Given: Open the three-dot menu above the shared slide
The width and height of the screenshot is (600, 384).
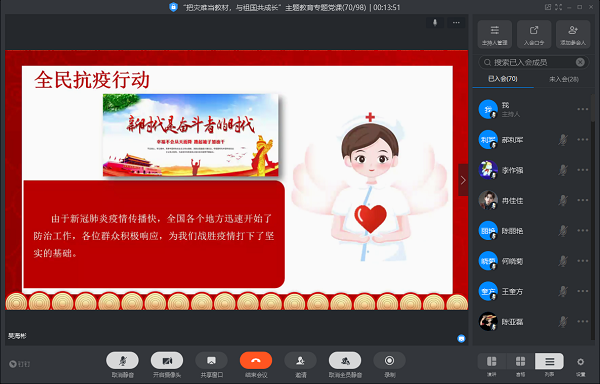Looking at the screenshot, I should pyautogui.click(x=456, y=23).
